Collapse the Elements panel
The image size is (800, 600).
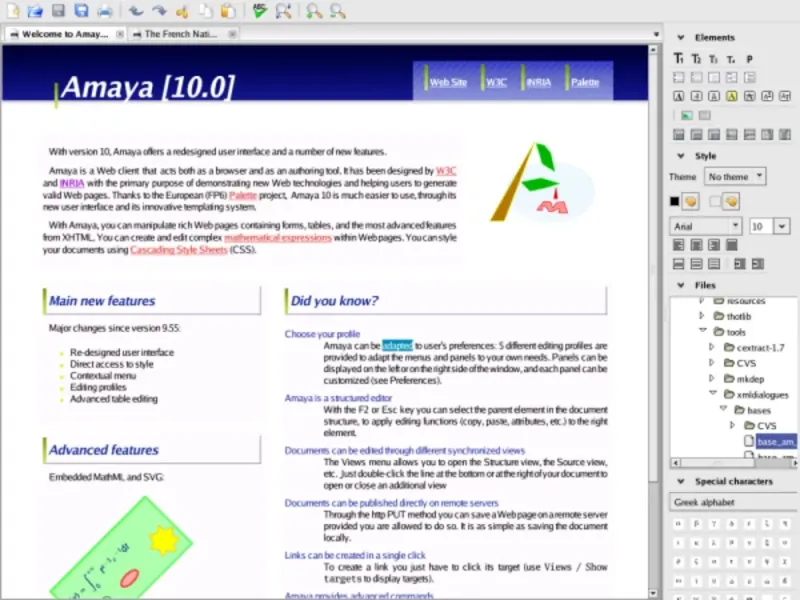tap(681, 37)
